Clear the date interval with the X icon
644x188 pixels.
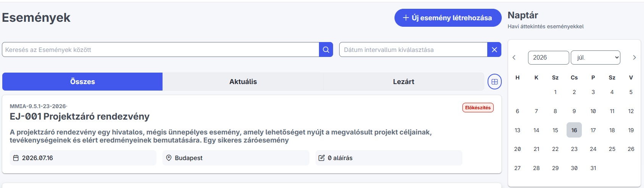click(x=494, y=50)
